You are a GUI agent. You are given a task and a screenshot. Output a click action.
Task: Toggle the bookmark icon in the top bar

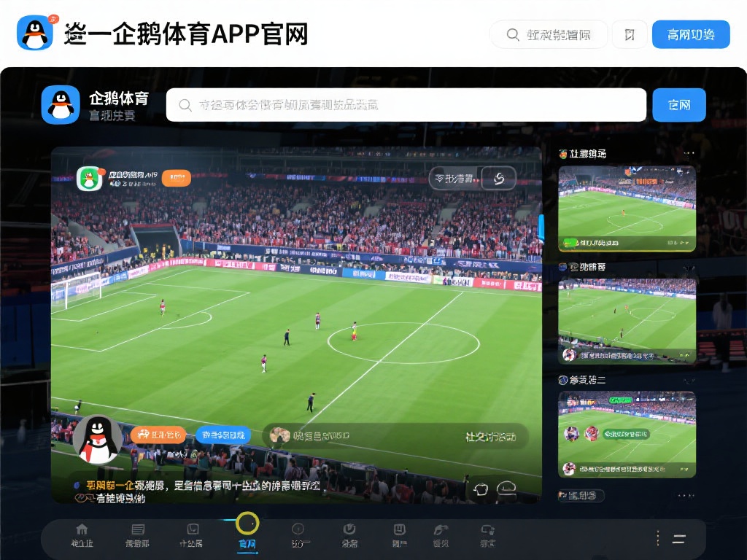[x=629, y=34]
